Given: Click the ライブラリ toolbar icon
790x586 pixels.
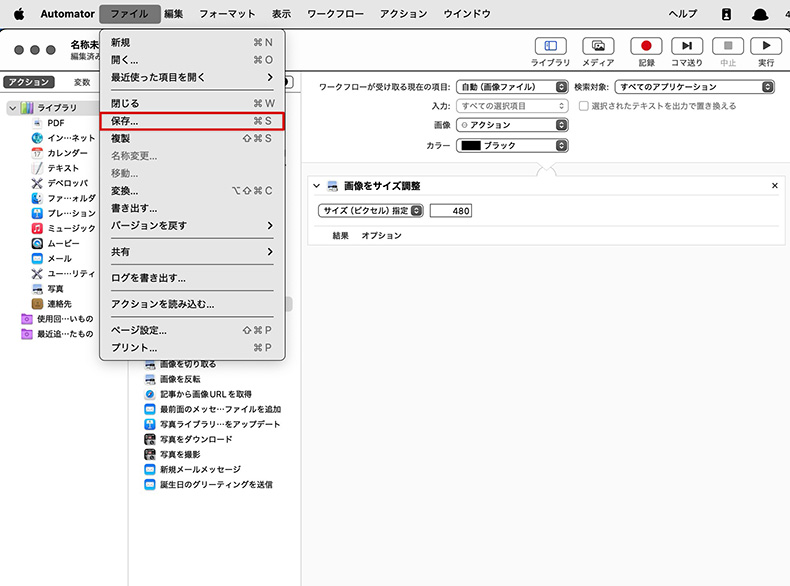Looking at the screenshot, I should coord(550,46).
